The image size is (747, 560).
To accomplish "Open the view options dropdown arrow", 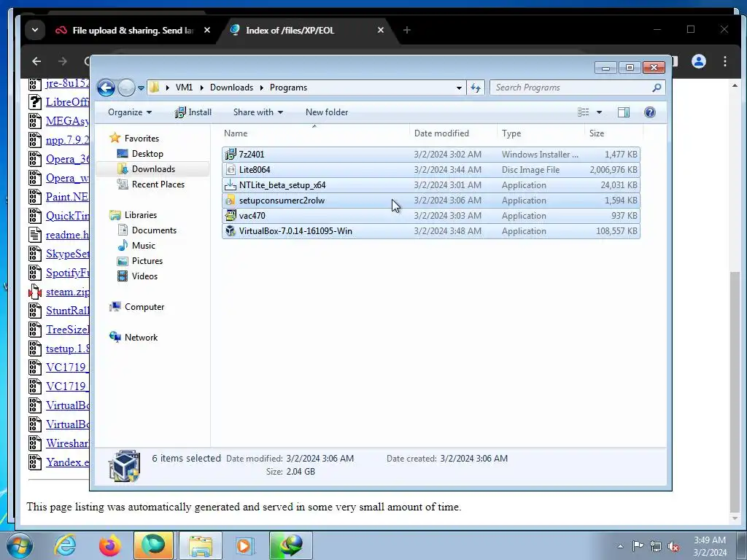I will (x=600, y=112).
